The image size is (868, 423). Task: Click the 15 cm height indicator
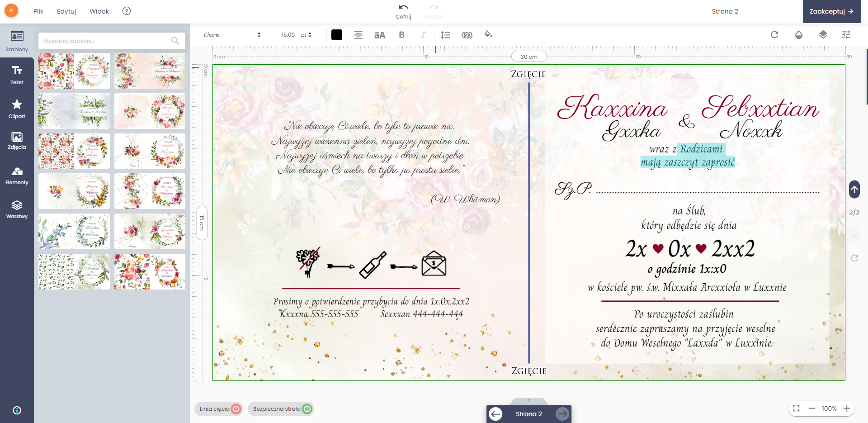[202, 223]
